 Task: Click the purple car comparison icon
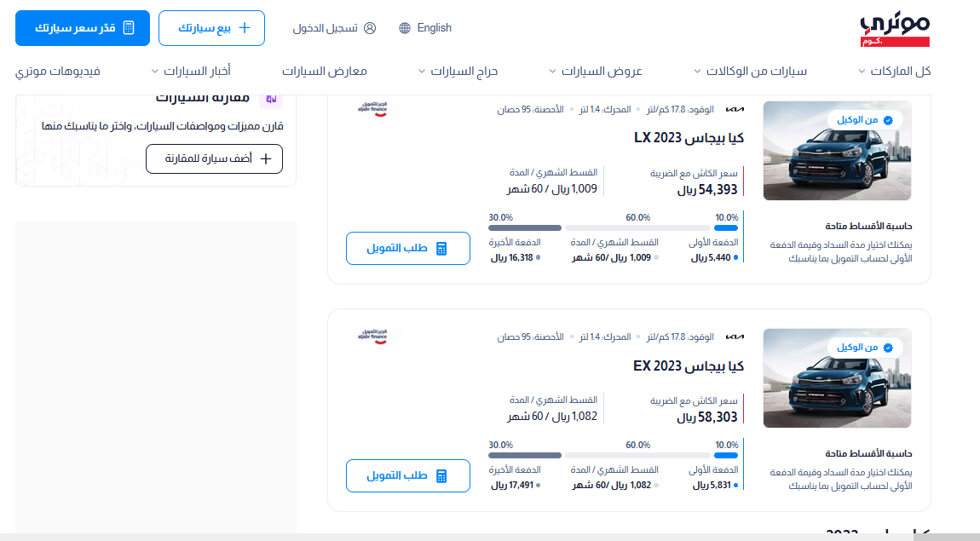click(x=271, y=99)
